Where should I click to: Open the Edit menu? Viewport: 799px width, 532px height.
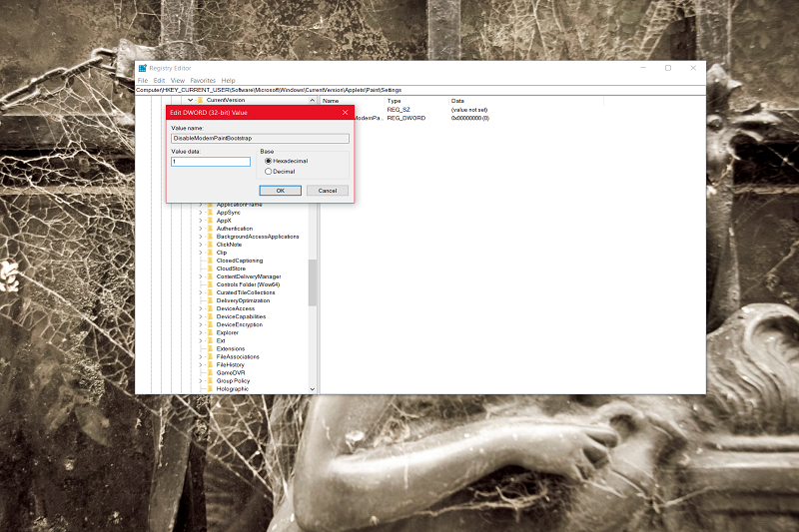(159, 81)
